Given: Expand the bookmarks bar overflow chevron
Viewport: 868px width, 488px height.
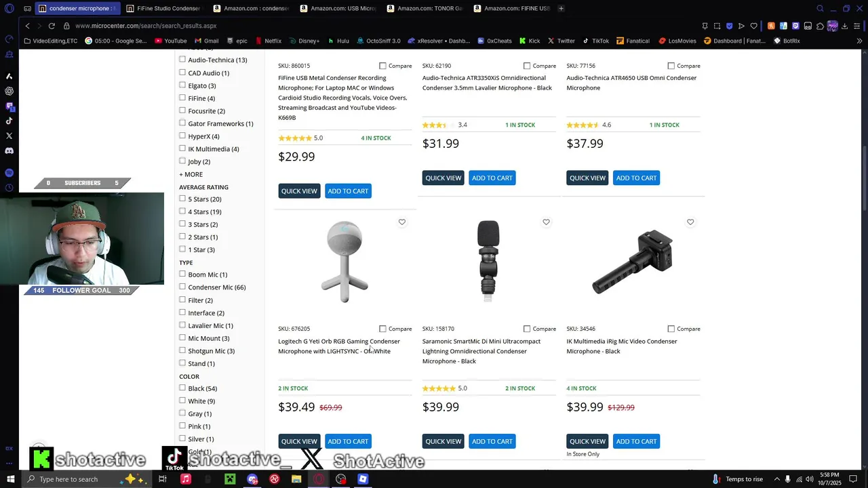Looking at the screenshot, I should pos(859,41).
